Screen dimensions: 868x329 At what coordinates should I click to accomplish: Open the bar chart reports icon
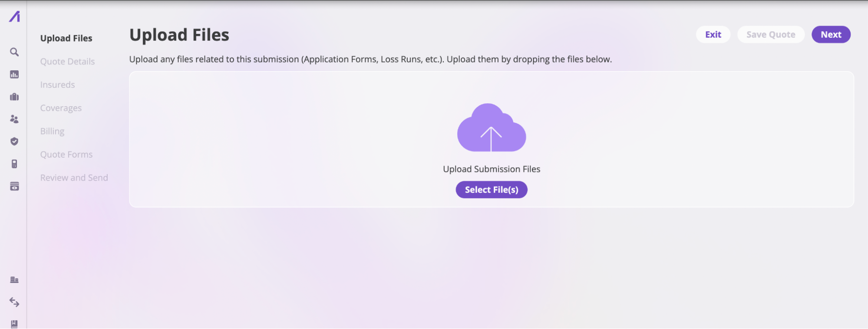[x=14, y=75]
